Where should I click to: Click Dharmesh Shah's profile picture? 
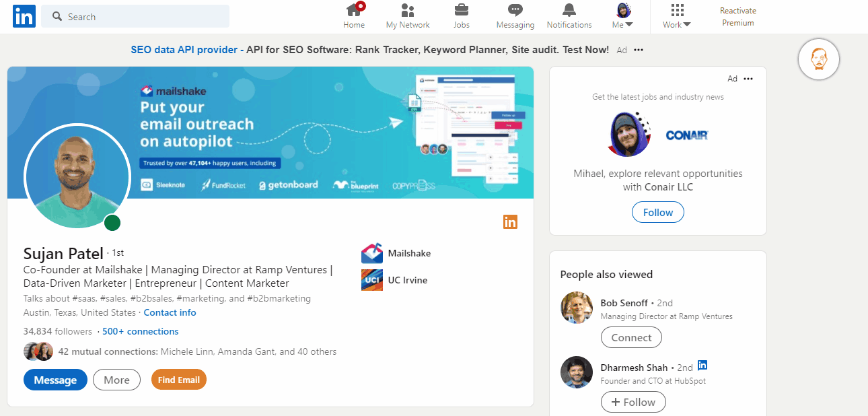[577, 372]
